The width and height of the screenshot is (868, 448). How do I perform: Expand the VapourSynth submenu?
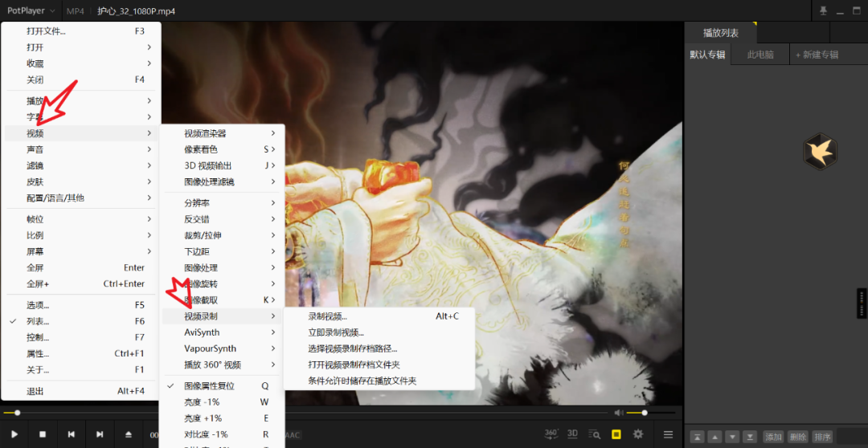point(223,348)
